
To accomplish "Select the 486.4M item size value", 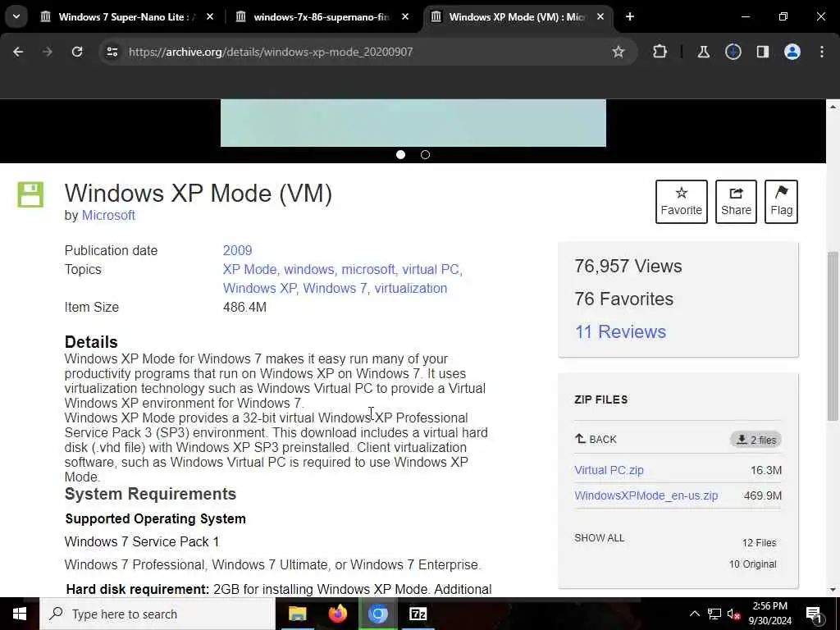I will tap(244, 308).
